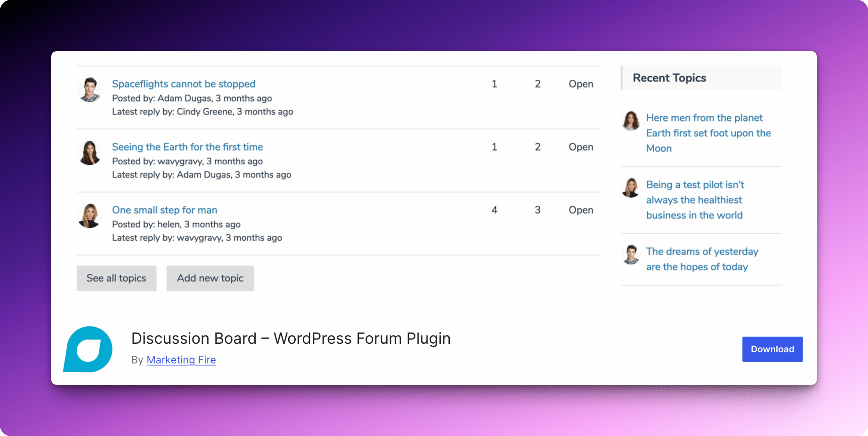Click the Open status on Spaceflights topic
This screenshot has width=868, height=436.
[581, 84]
